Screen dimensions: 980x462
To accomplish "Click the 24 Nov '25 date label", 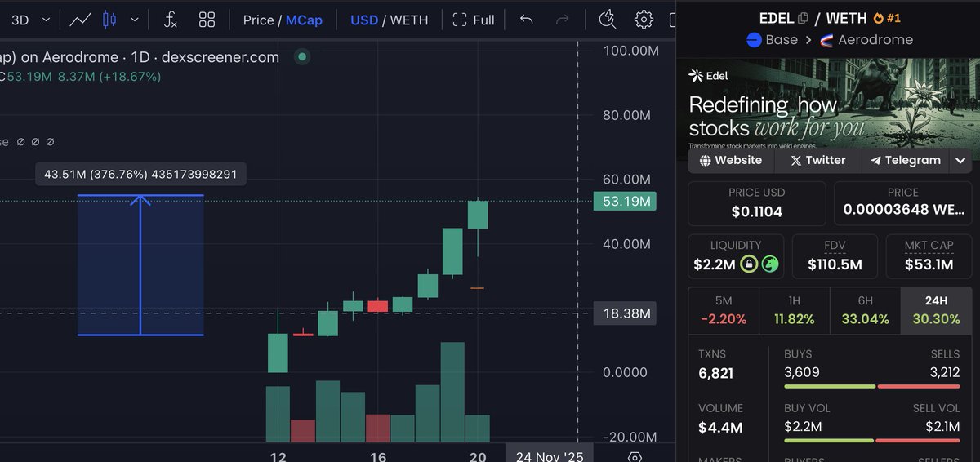I will [550, 455].
